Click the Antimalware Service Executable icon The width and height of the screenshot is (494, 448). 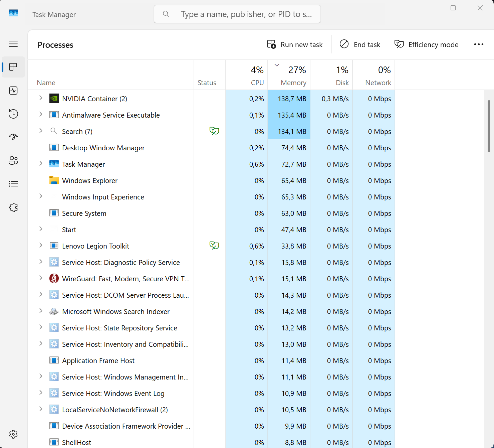coord(54,115)
